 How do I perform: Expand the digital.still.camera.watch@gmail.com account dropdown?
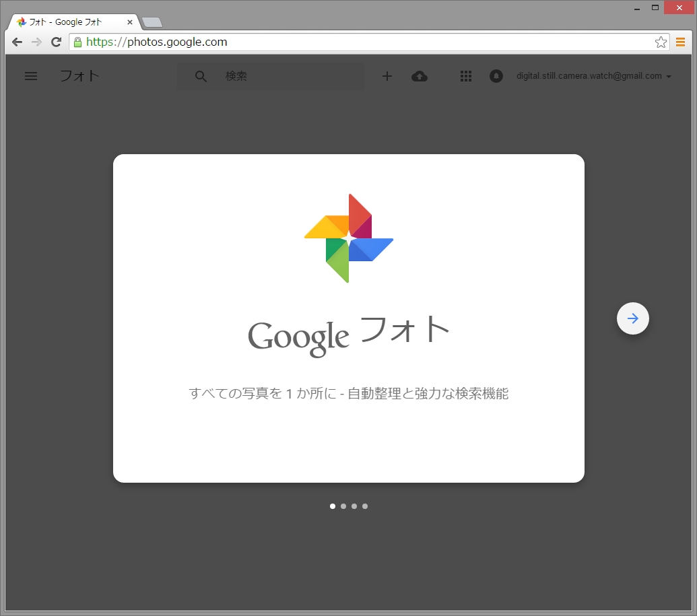coord(594,76)
